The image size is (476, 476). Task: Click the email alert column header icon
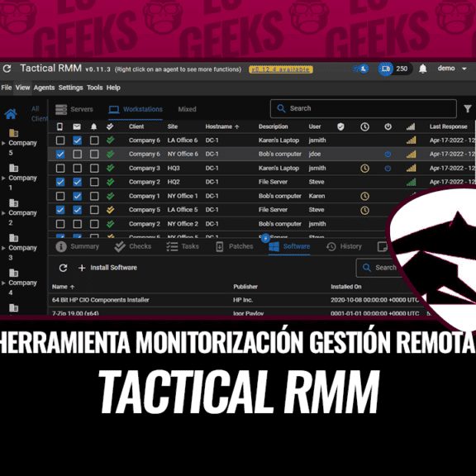coord(77,126)
